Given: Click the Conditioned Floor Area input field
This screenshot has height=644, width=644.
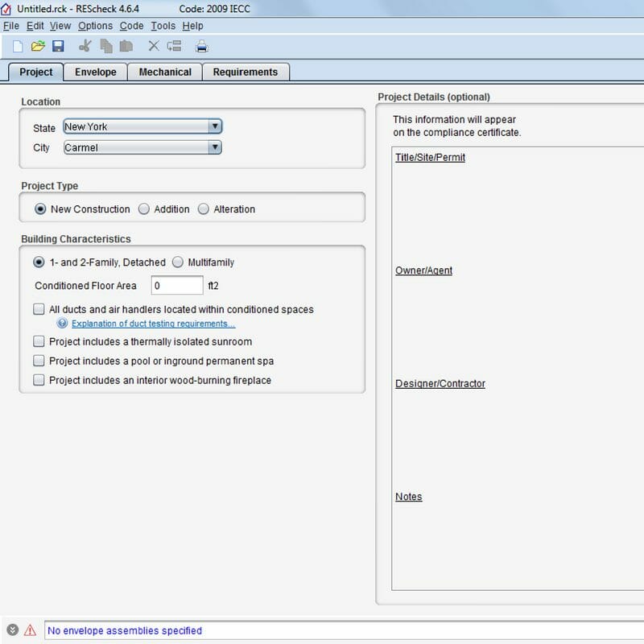Looking at the screenshot, I should coord(176,286).
